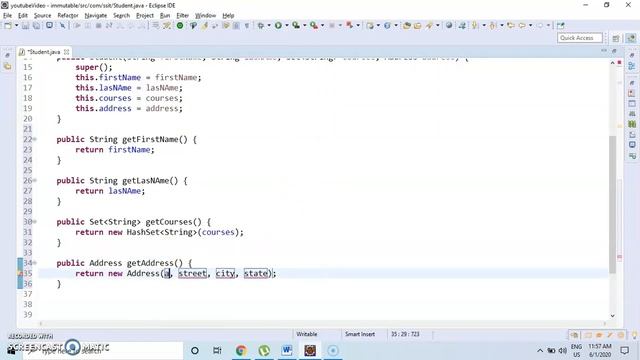Open the Outline view icon in right trim
Screen dimensions: 640x360
pyautogui.click(x=632, y=66)
